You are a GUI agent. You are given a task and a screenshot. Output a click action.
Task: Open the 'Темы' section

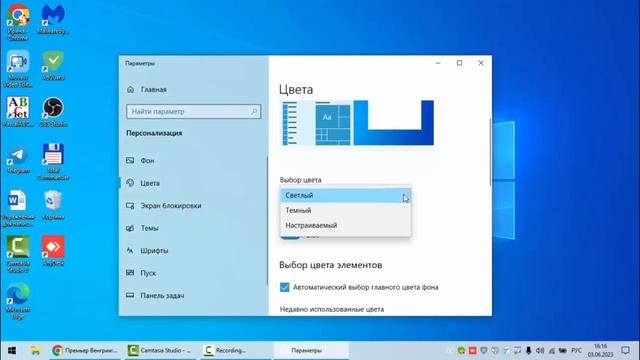pos(193,228)
